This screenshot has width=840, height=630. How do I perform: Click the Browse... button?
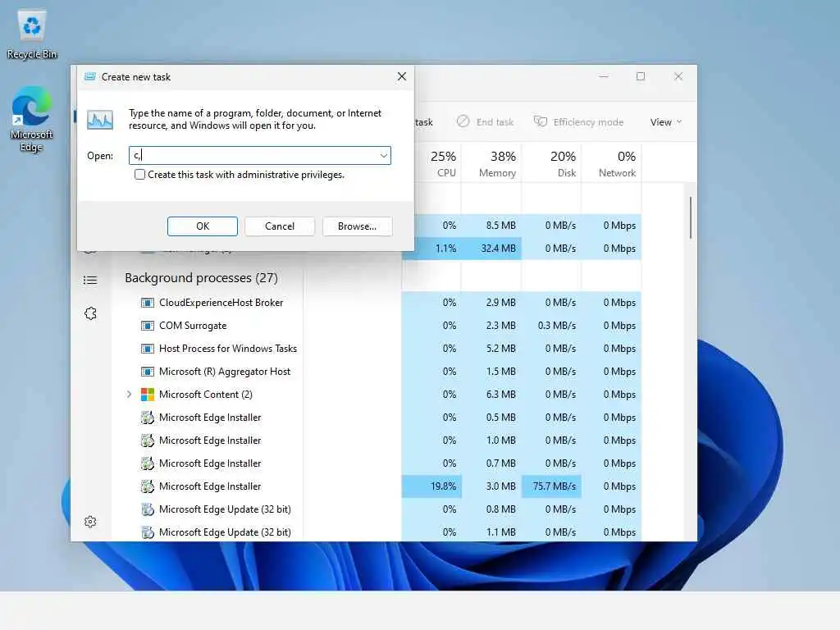358,226
